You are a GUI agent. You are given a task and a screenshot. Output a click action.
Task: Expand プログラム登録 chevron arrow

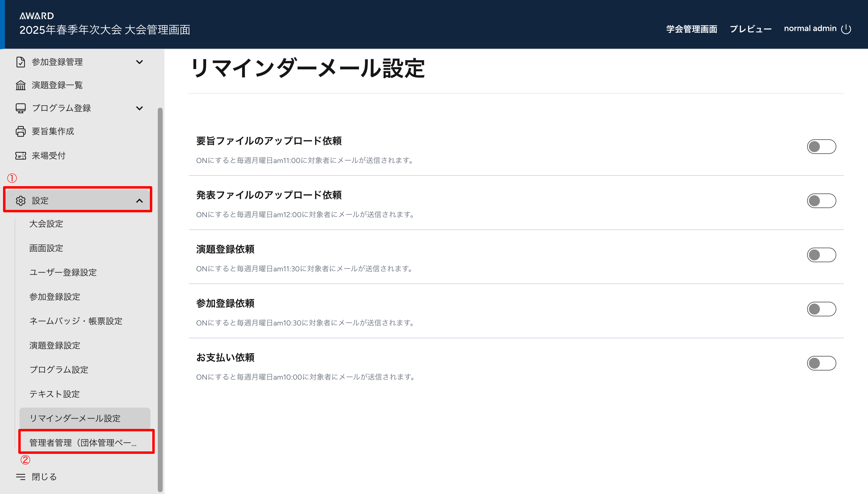[139, 108]
